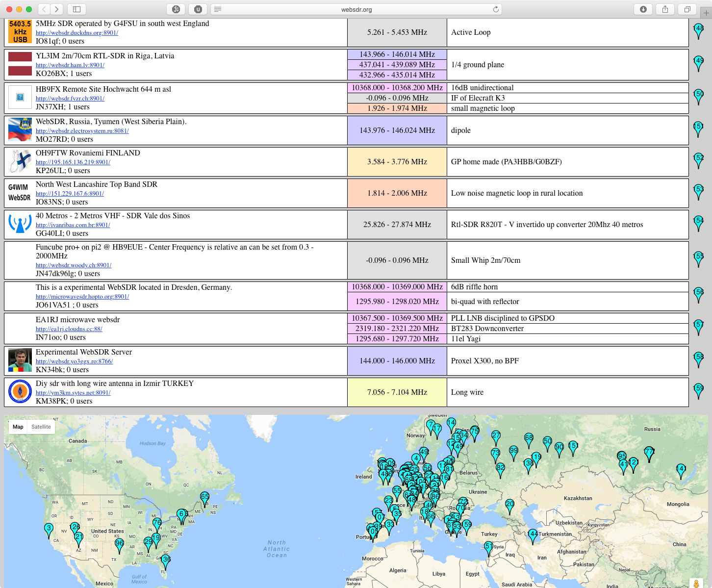Open a new tab with plus button

click(706, 13)
